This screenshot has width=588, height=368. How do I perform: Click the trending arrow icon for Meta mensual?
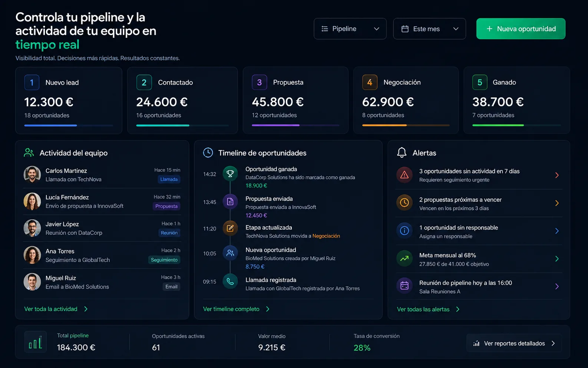tap(404, 259)
